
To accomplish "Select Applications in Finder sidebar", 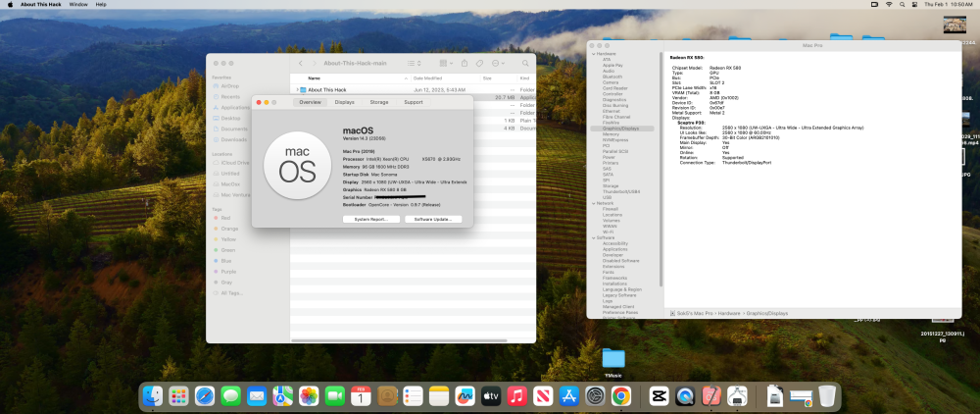I will [x=235, y=108].
